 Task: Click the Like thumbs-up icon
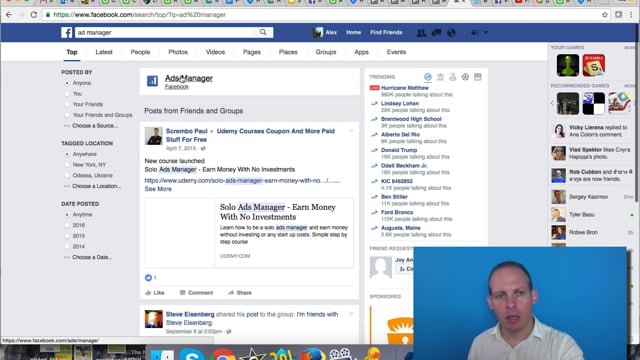pos(148,293)
